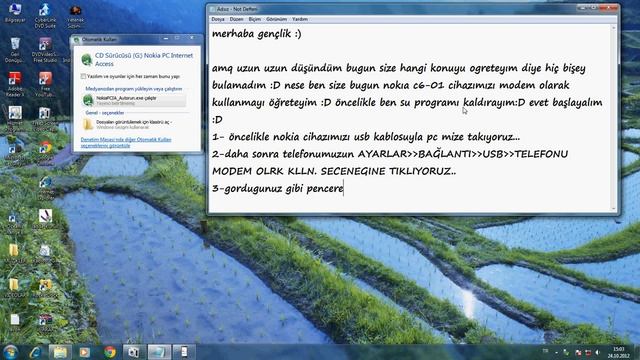Screen dimensions: 640x360
Task: Click the phone icon taskbar button
Action: [x=184, y=352]
